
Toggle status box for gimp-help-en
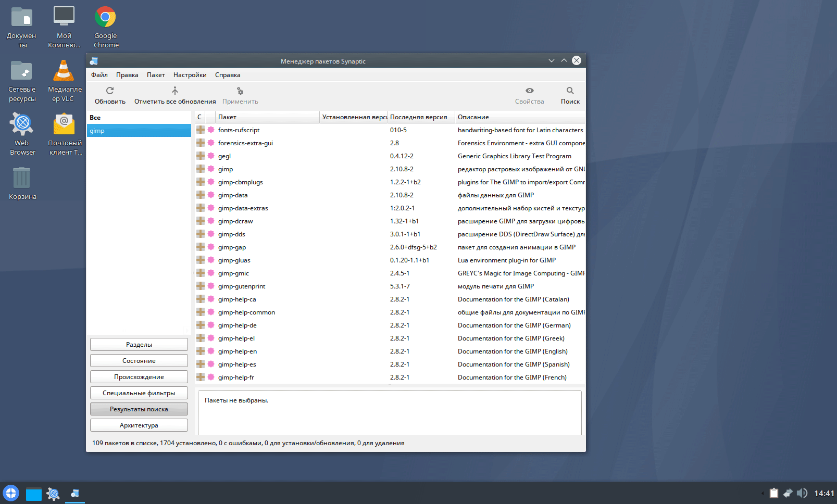pos(201,351)
